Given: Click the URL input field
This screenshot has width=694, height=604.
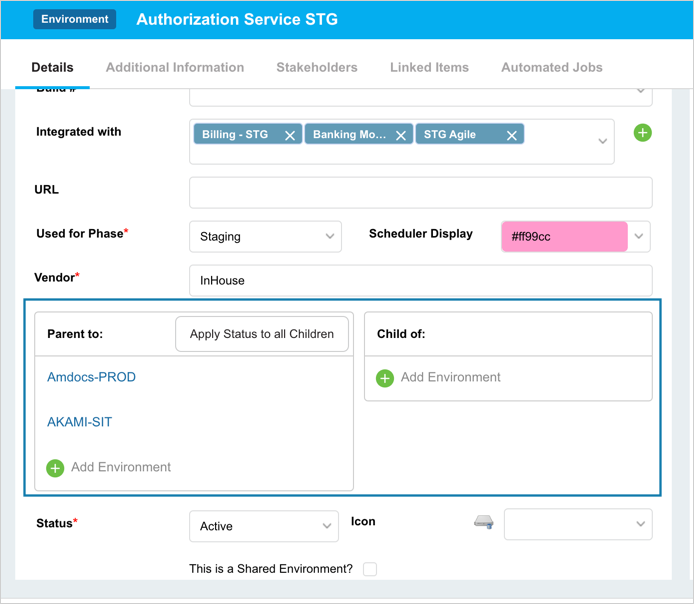Looking at the screenshot, I should (x=420, y=193).
